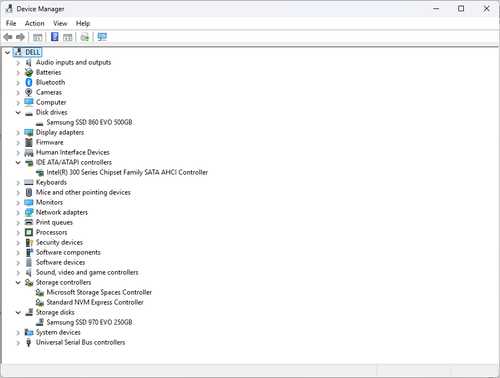Screen dimensions: 500x378
Task: Select the DELL computer name
Action: (x=33, y=52)
